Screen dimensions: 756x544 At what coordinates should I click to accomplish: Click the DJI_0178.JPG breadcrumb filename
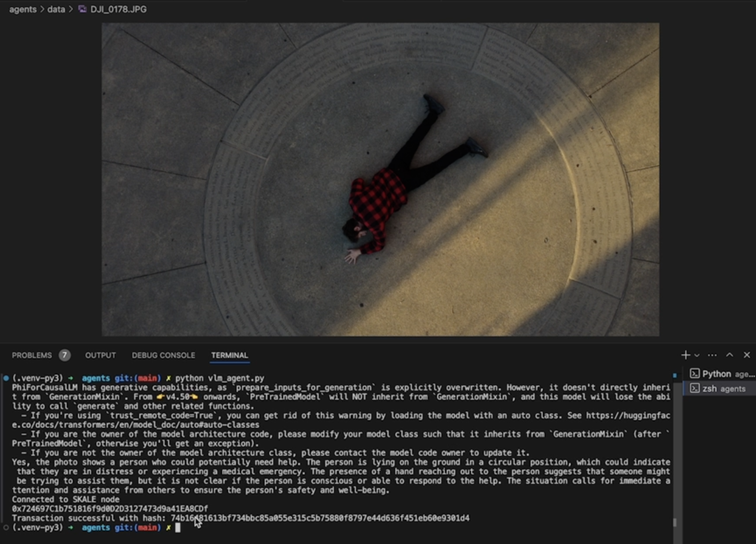click(x=118, y=9)
